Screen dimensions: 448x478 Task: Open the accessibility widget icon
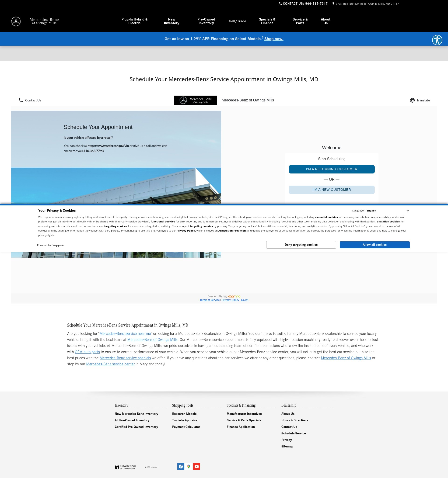(437, 40)
